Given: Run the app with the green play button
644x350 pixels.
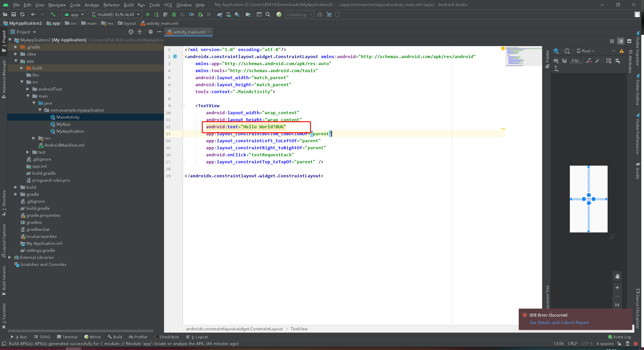Looking at the screenshot, I should 148,14.
